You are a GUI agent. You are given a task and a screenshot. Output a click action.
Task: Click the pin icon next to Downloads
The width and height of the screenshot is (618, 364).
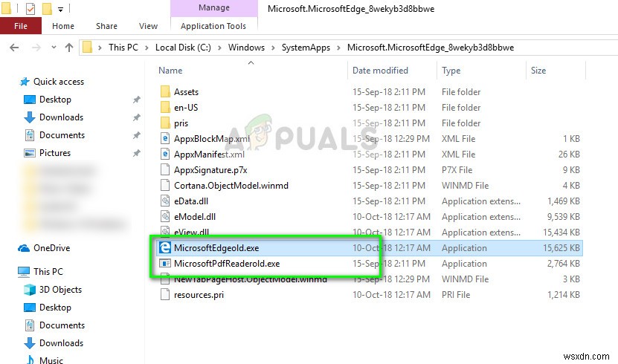(x=136, y=117)
